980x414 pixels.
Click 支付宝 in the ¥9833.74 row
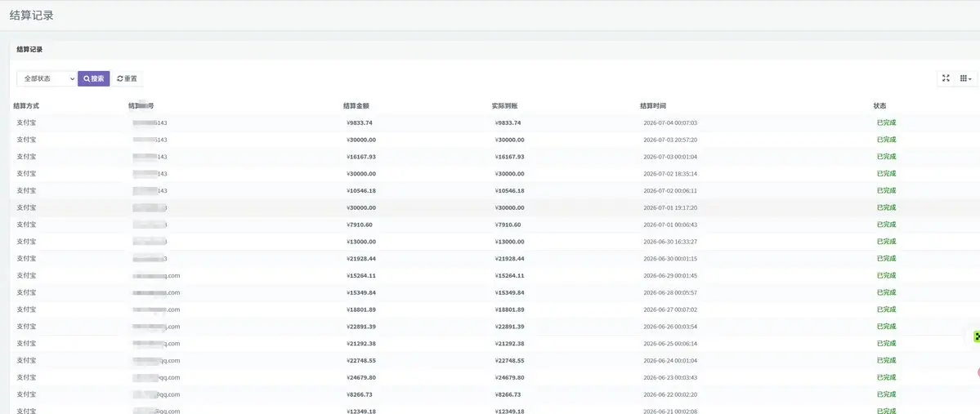click(x=26, y=122)
